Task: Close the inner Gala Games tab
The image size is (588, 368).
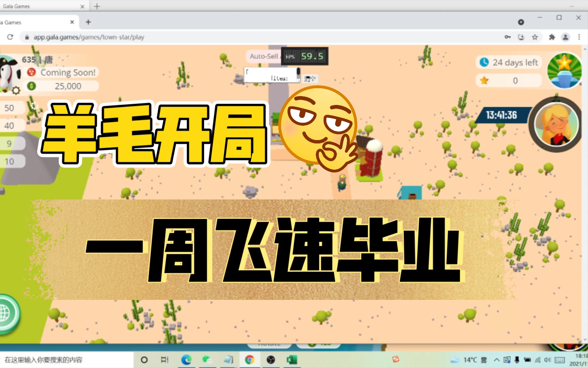Action: 72,22
